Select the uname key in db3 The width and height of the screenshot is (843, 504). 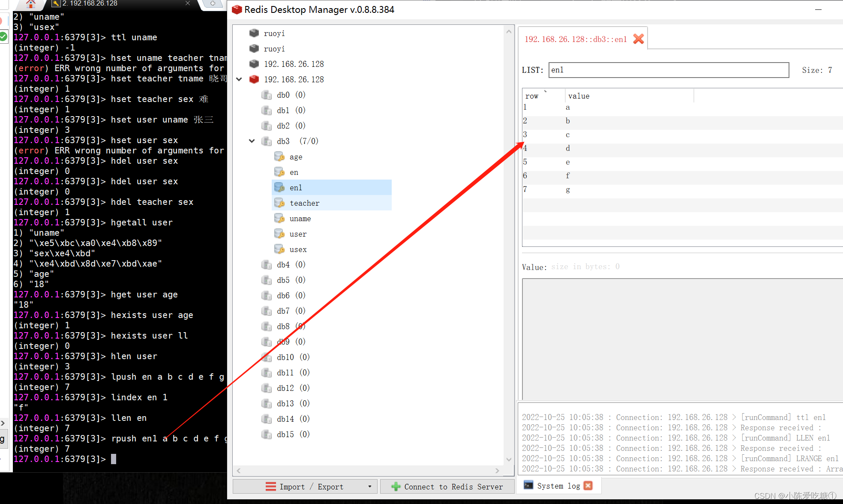point(300,219)
